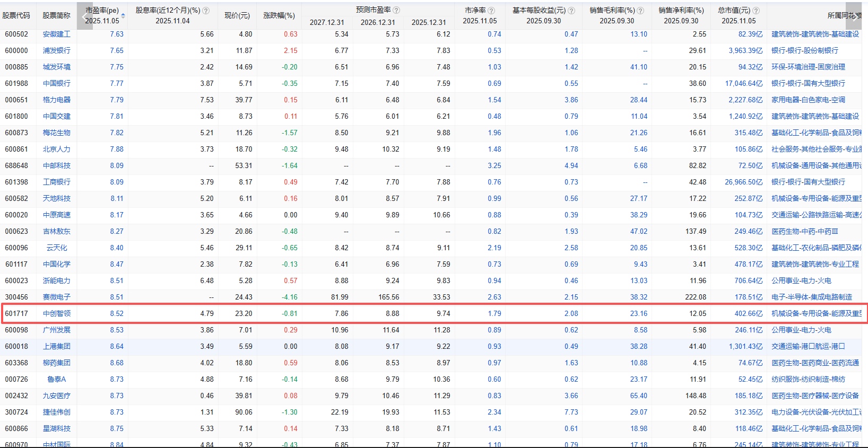Sort by the 销售净利率(%) column header
Viewport: 868px width, 448px height.
pyautogui.click(x=681, y=11)
